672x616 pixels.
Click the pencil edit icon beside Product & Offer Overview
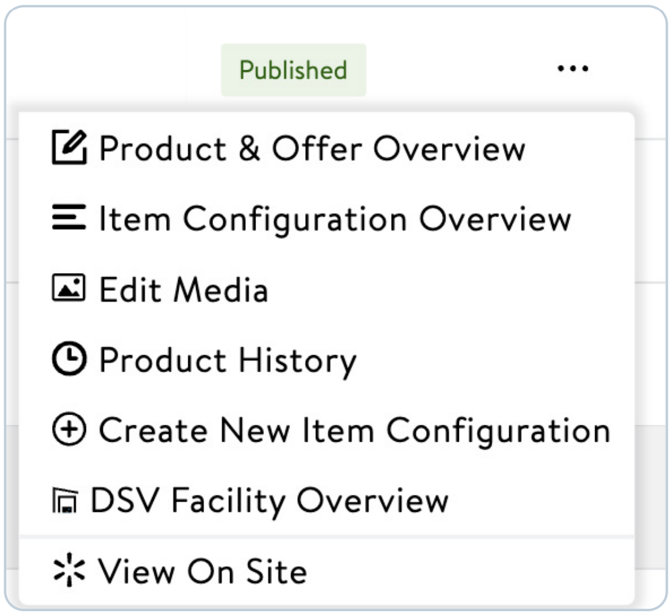coord(70,148)
